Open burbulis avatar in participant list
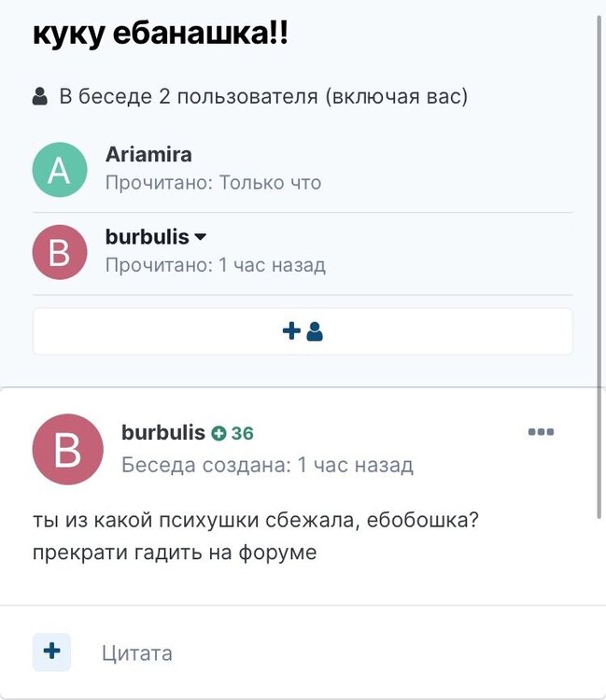Viewport: 606px width, 700px height. pyautogui.click(x=60, y=252)
